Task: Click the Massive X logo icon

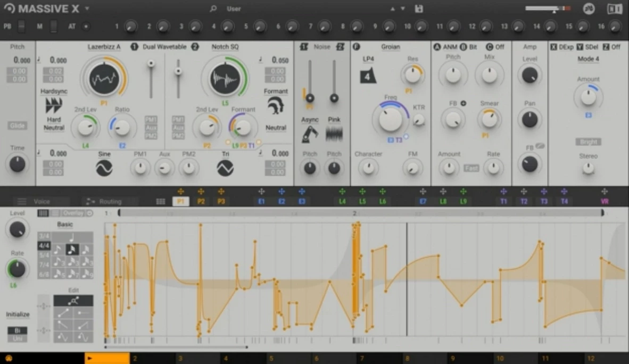Action: [x=9, y=8]
